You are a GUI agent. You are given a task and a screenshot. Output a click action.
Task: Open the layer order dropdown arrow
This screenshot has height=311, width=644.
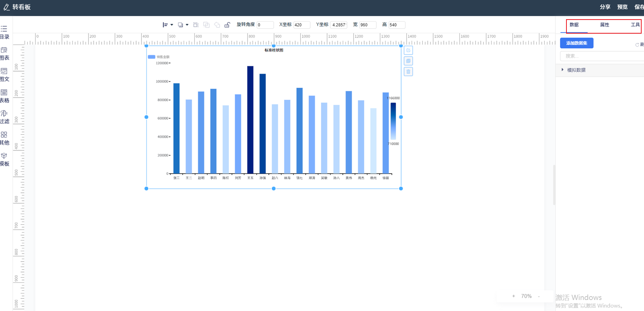point(187,25)
